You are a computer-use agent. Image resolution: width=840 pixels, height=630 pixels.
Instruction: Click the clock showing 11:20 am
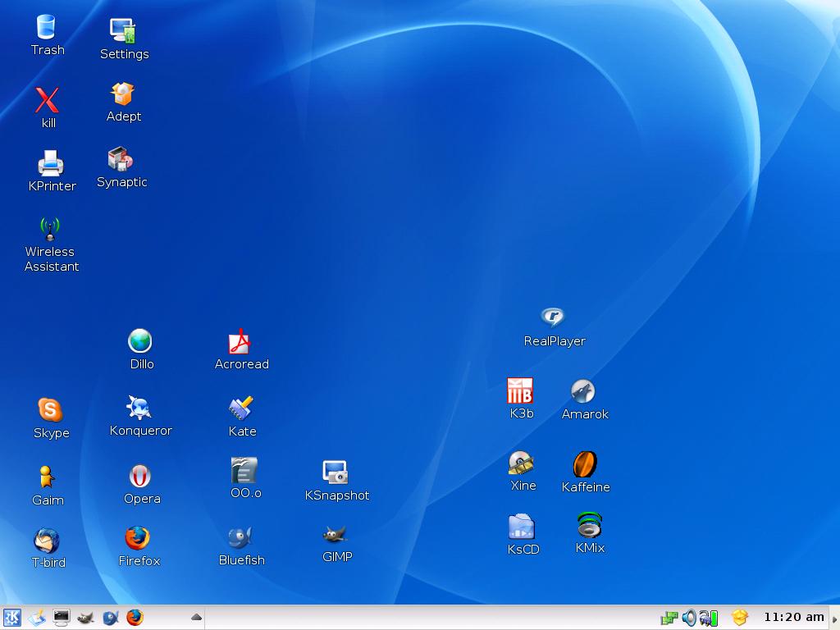(x=793, y=617)
